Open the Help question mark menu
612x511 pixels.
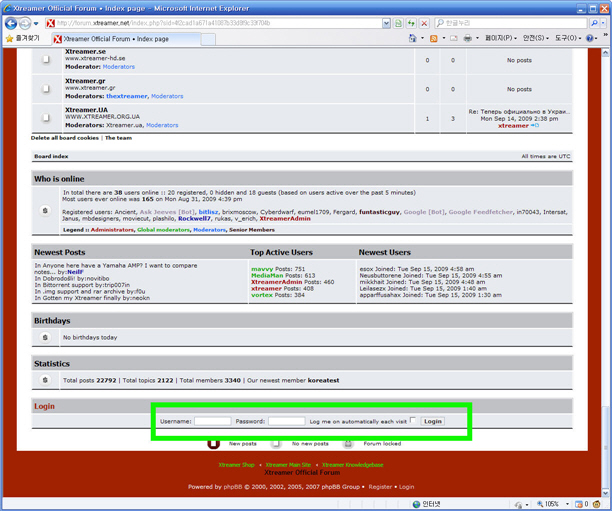click(x=591, y=38)
